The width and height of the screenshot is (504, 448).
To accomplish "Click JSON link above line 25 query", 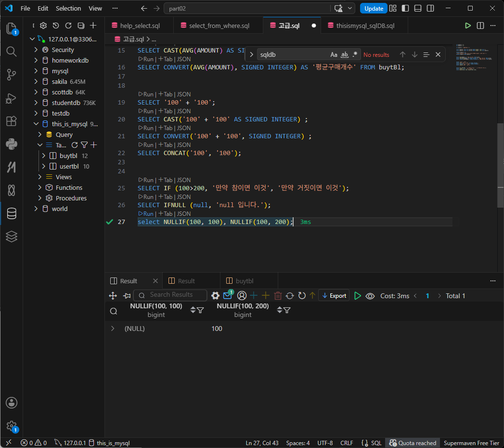I will [x=184, y=180].
